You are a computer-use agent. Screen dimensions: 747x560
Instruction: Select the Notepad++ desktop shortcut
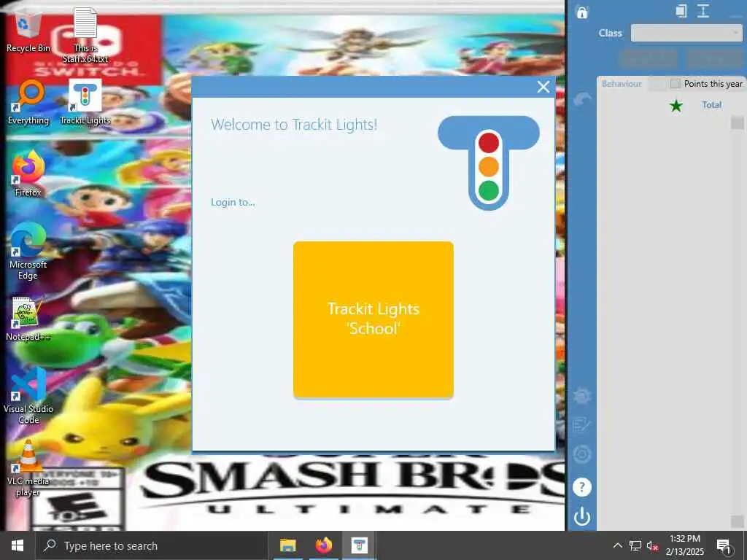tap(28, 319)
